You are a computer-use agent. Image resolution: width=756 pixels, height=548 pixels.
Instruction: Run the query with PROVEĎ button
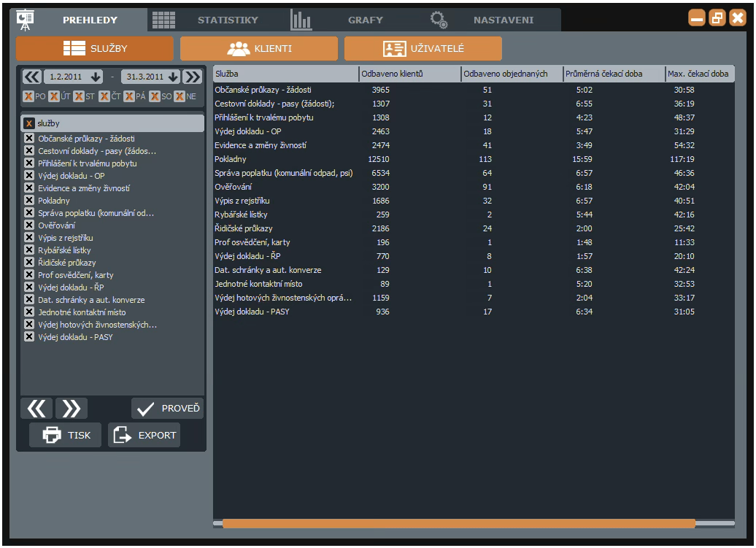tap(167, 408)
